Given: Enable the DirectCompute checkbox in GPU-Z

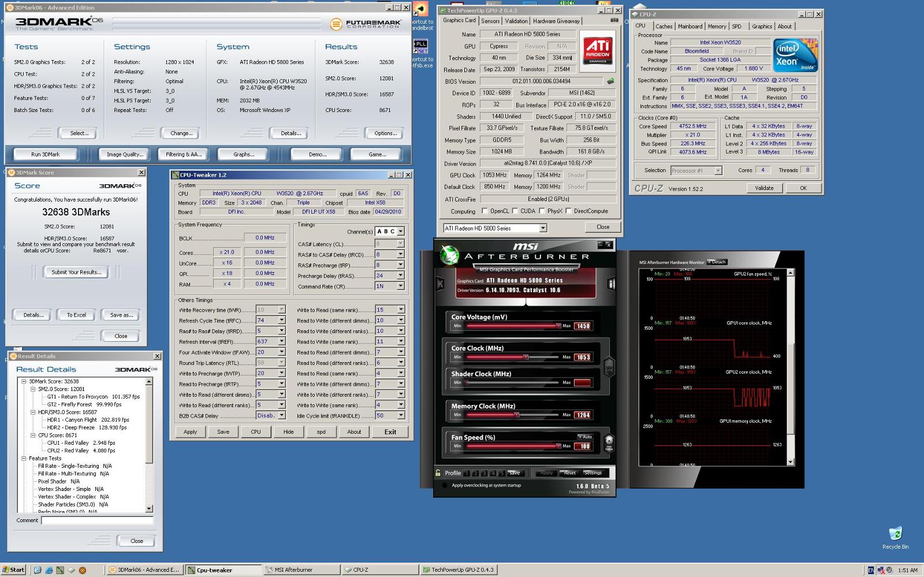Looking at the screenshot, I should pyautogui.click(x=568, y=211).
